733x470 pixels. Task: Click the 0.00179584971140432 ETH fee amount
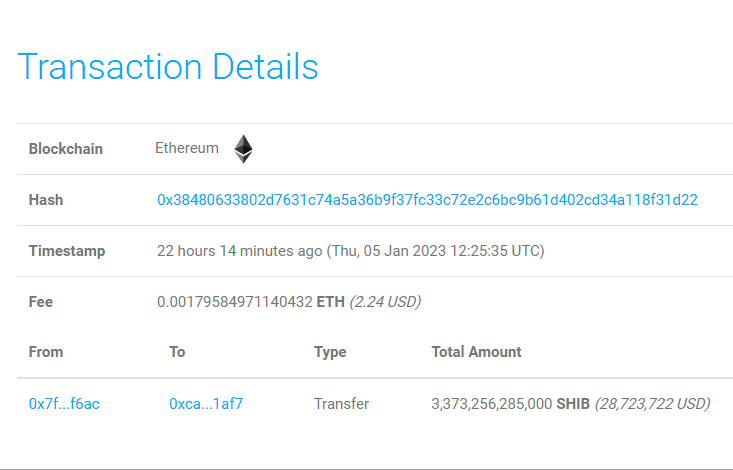[x=251, y=301]
